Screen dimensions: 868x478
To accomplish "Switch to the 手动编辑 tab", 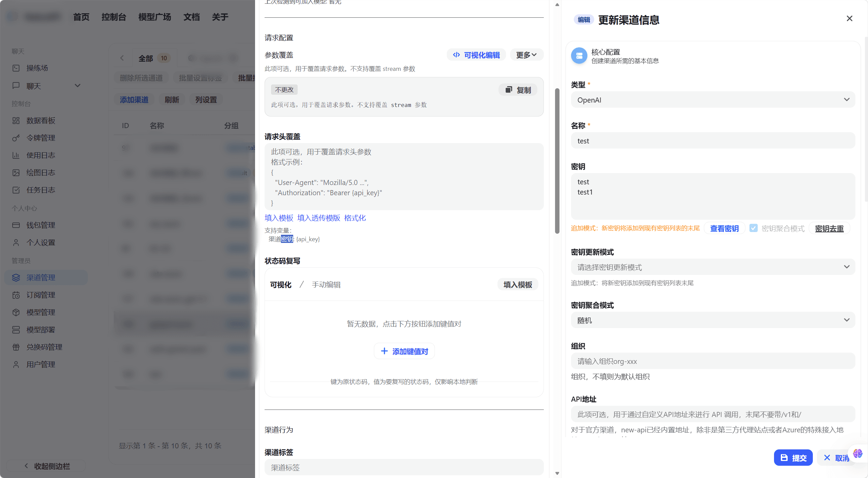I will click(326, 285).
